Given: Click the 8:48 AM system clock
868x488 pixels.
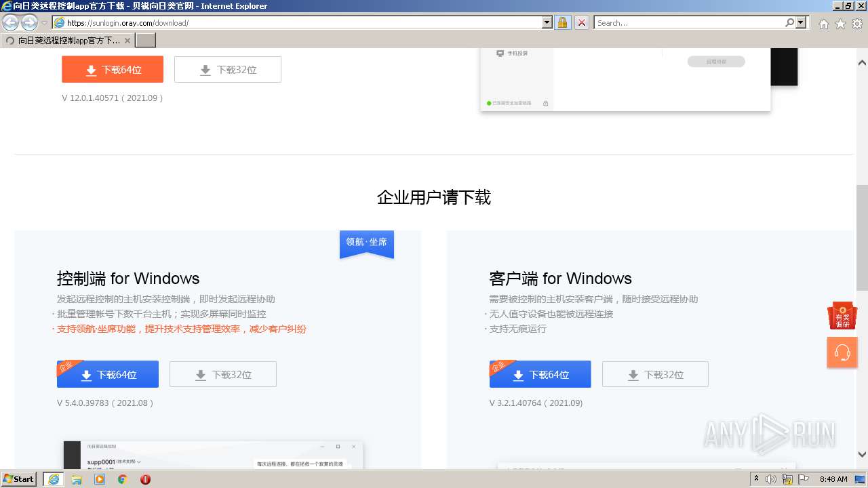Looking at the screenshot, I should click(833, 479).
